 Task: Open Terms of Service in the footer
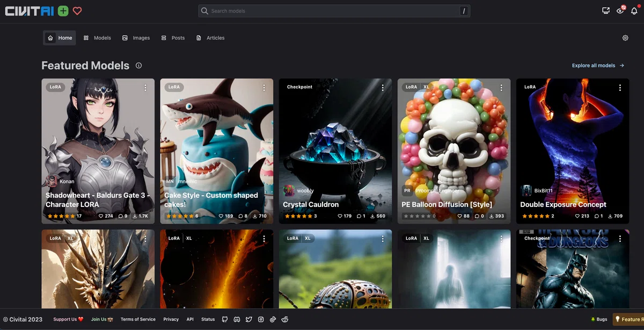point(138,319)
